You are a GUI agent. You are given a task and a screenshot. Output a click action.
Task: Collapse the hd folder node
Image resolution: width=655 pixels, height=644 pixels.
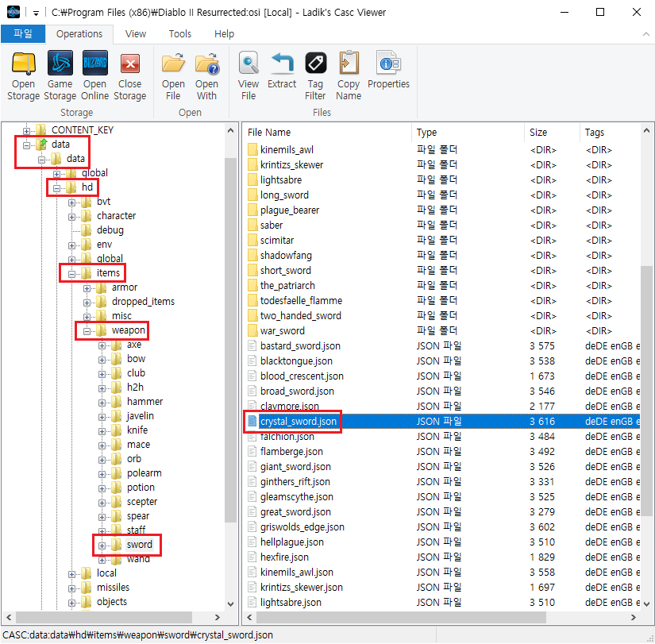point(56,188)
